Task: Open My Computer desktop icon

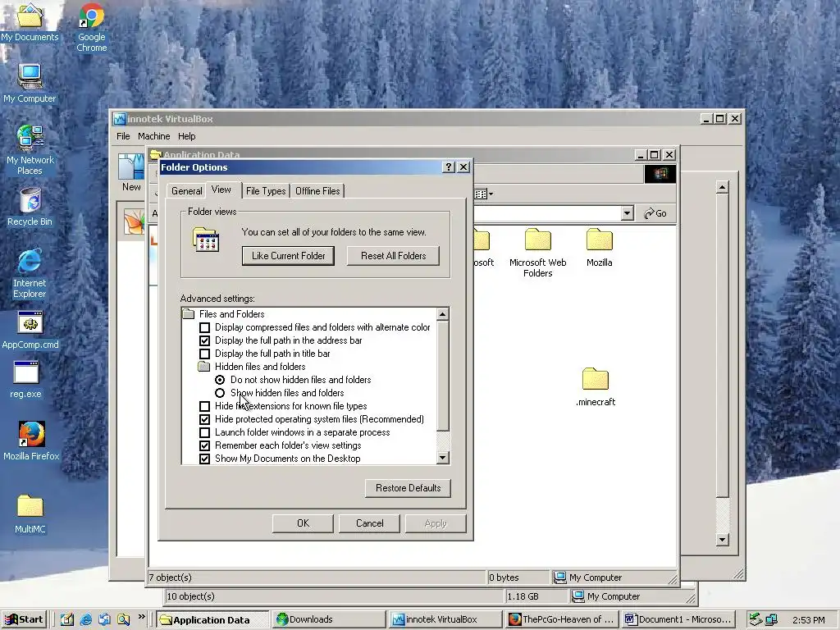Action: pos(30,83)
